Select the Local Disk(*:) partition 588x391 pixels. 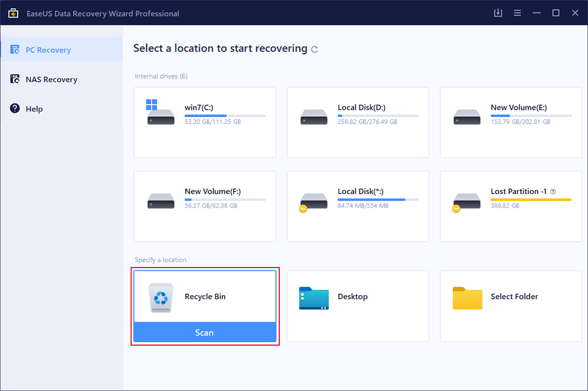[x=358, y=206]
